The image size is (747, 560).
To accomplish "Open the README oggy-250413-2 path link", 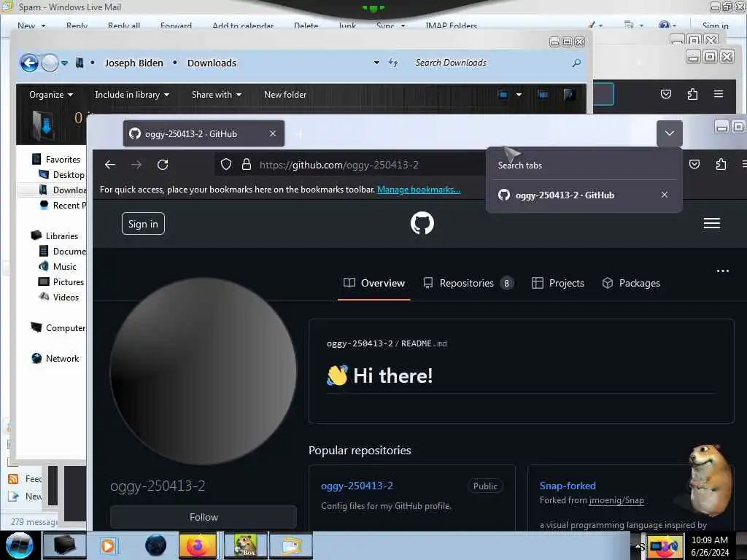I will (x=360, y=343).
